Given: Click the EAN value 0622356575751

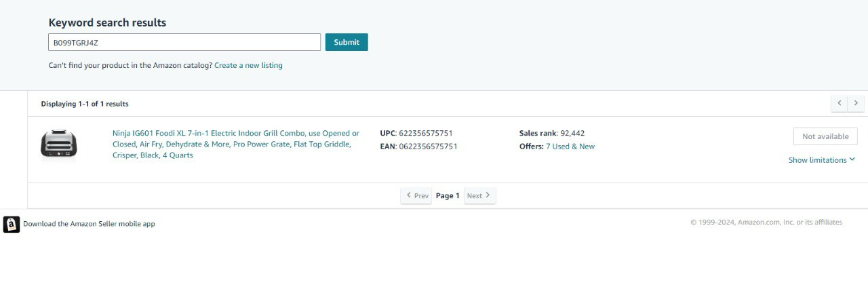Looking at the screenshot, I should pyautogui.click(x=428, y=147).
